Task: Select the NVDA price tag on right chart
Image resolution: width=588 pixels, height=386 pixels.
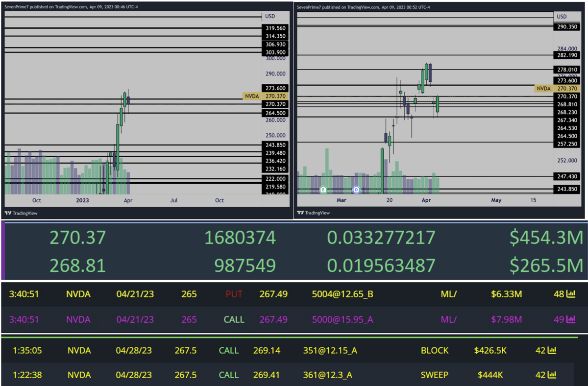Action: coord(558,89)
